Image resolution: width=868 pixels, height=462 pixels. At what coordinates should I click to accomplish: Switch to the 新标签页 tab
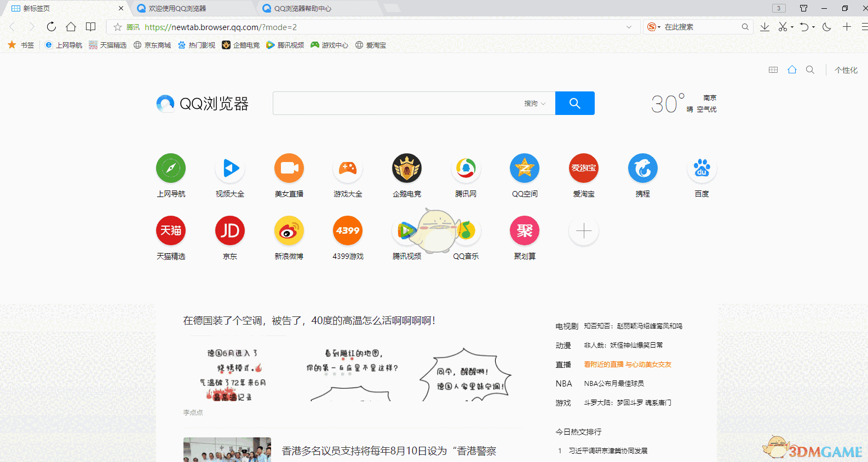(x=66, y=8)
